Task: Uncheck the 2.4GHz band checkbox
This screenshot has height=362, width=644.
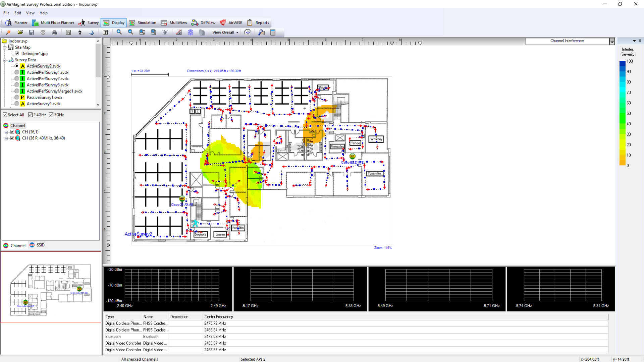Action: [x=31, y=115]
